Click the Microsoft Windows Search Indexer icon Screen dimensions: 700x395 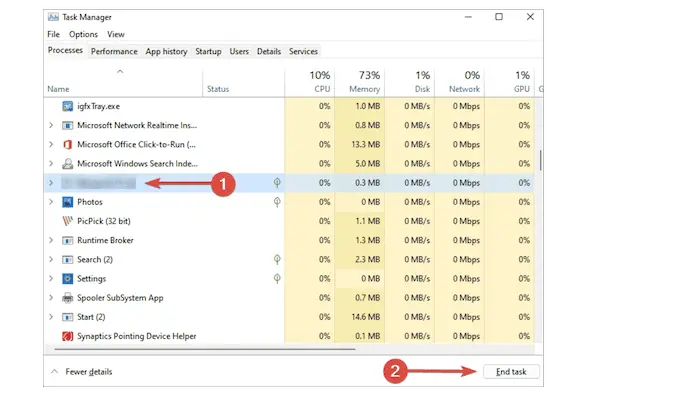67,164
